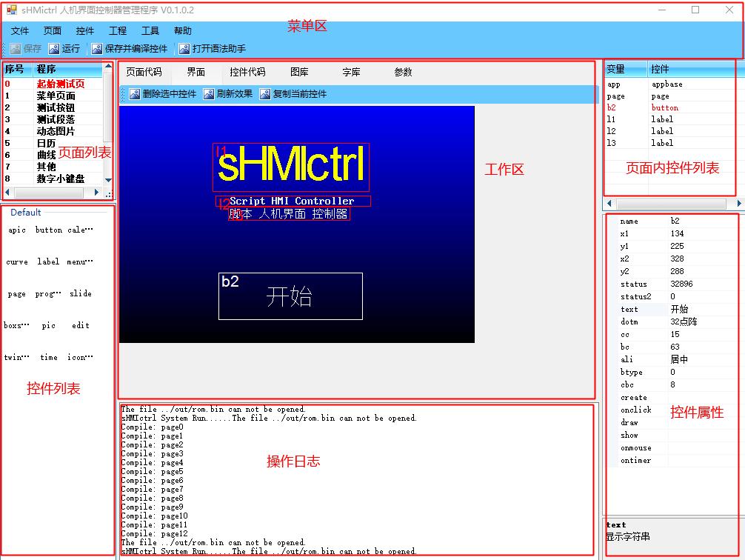Select page 动态图片 in page list
Viewport: 745px width, 560px height.
56,131
